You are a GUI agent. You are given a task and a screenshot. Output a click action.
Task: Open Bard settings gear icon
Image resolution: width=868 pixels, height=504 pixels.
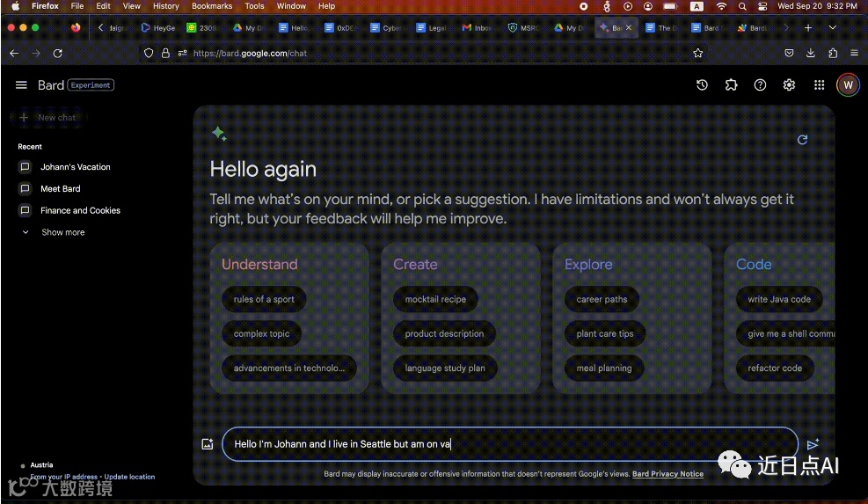point(789,84)
